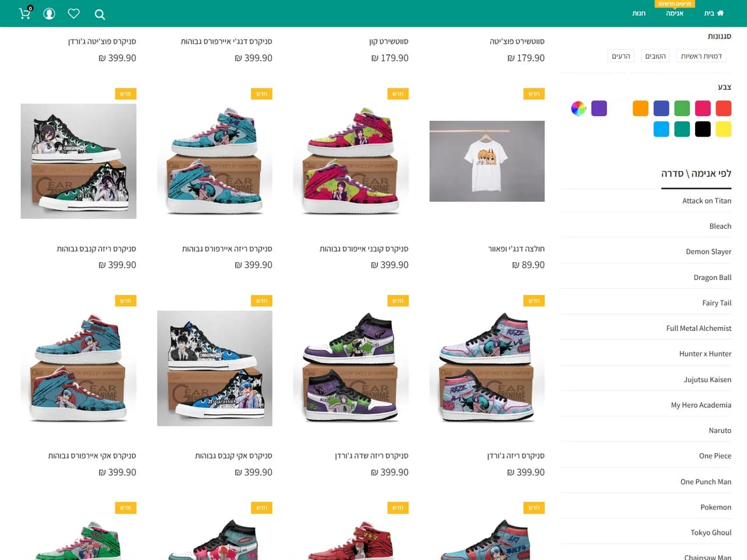Viewport: 747px width, 560px height.
Task: Select the orange color swatch
Action: point(641,108)
